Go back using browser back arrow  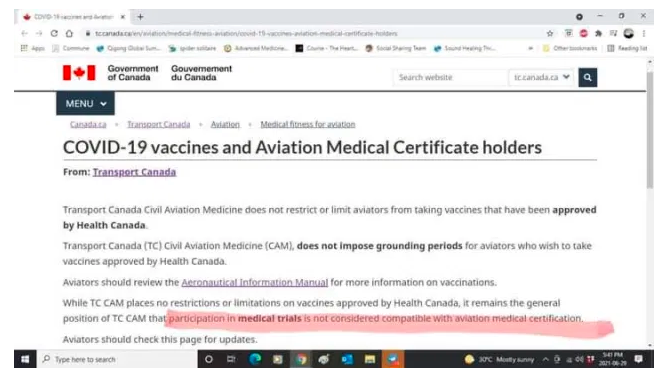(x=25, y=33)
